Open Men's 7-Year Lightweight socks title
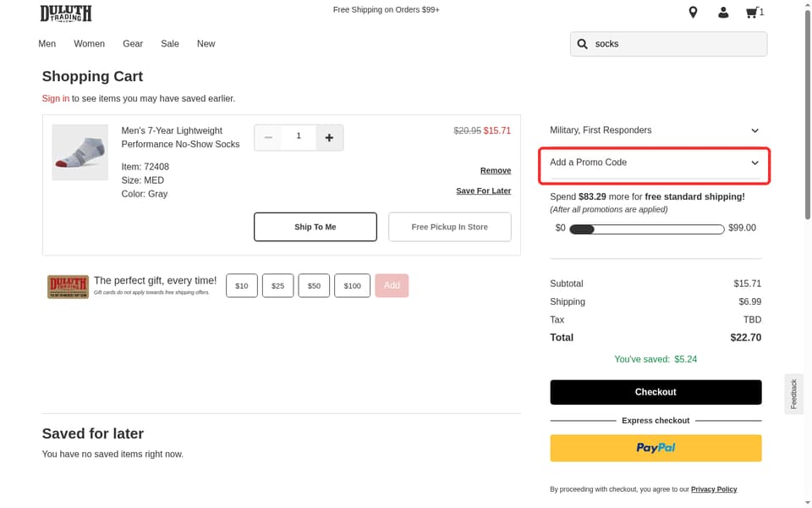The width and height of the screenshot is (812, 508). [x=180, y=137]
